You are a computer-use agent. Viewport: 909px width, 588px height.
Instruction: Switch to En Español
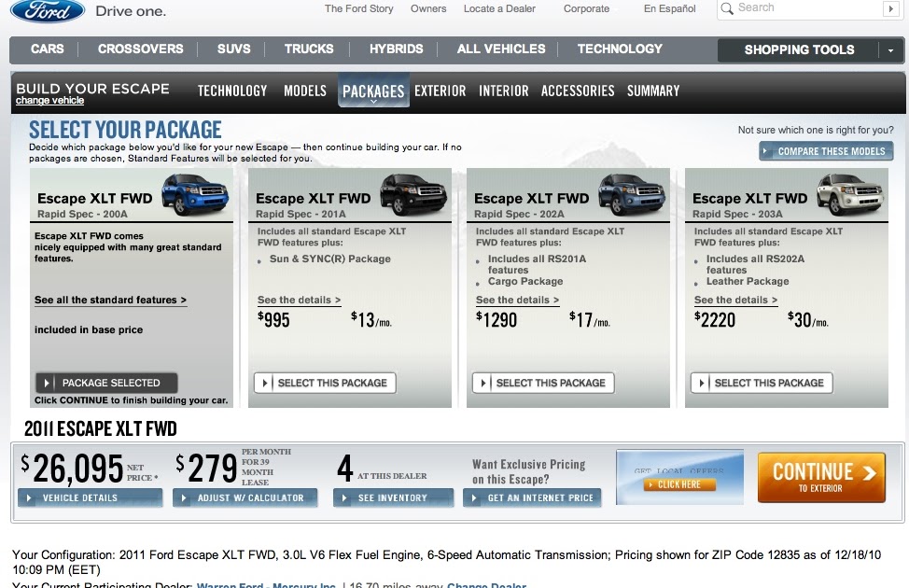[669, 8]
